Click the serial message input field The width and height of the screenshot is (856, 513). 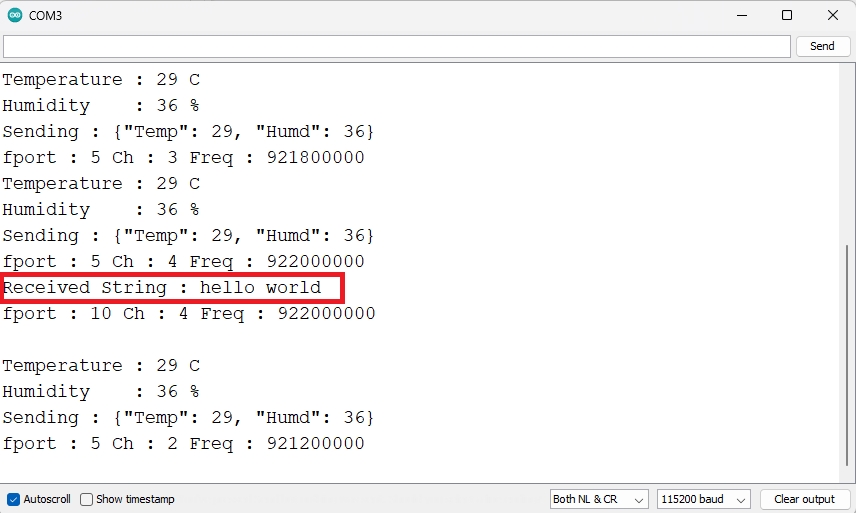[x=397, y=46]
